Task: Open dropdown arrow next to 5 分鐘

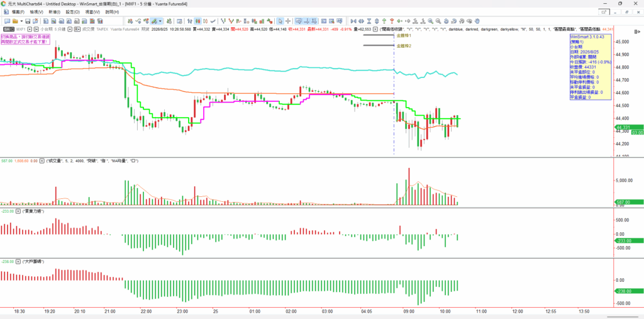Action: pyautogui.click(x=70, y=29)
